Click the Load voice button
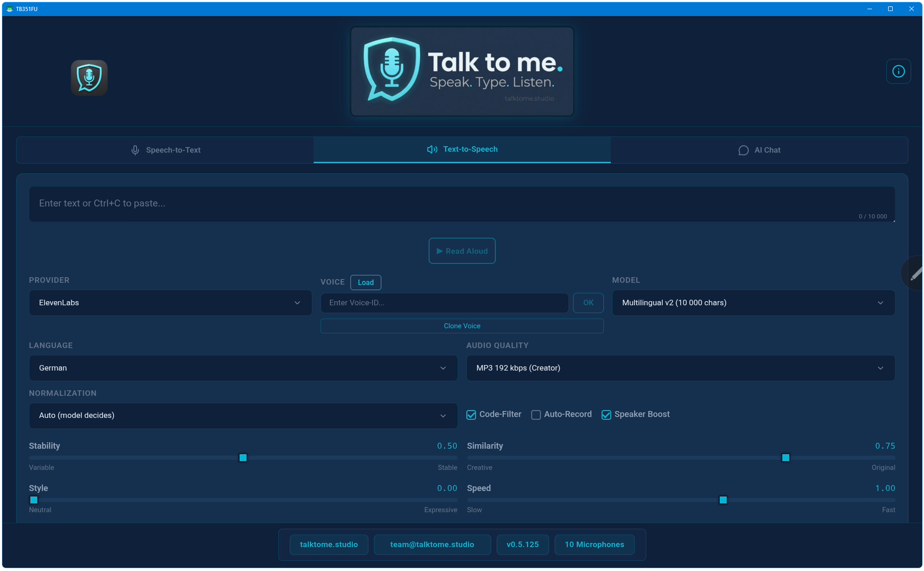 366,282
